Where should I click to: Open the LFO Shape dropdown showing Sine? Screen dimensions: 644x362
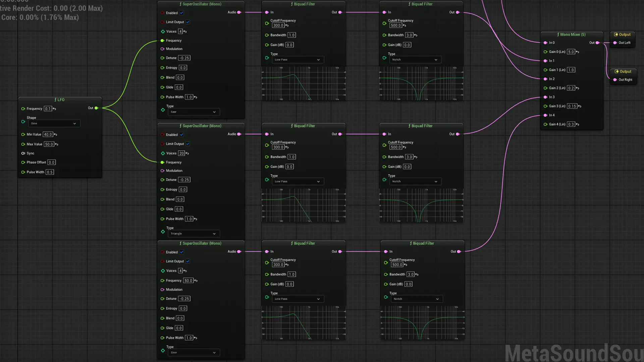coord(54,123)
